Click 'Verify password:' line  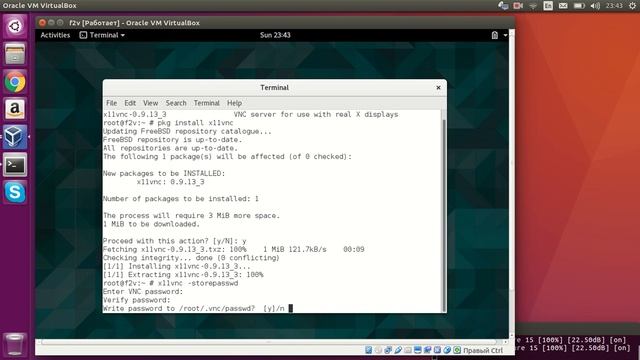click(x=136, y=300)
